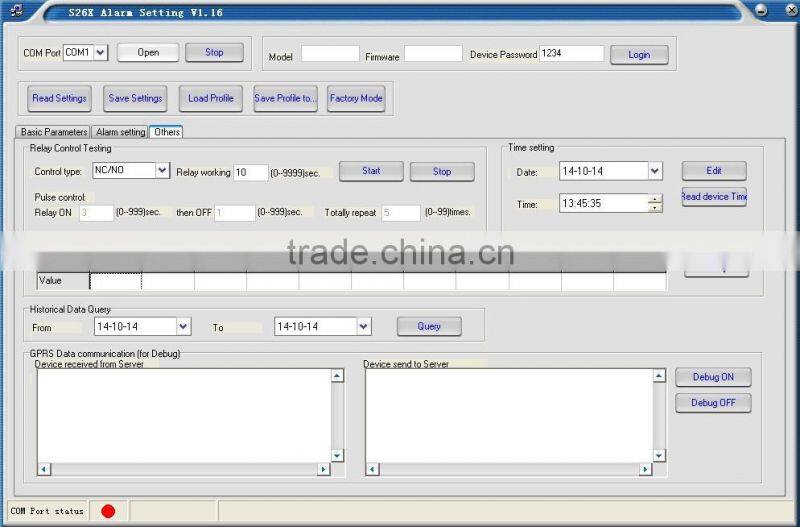800x527 pixels.
Task: Open the Time setting Date dropdown
Action: pyautogui.click(x=655, y=171)
